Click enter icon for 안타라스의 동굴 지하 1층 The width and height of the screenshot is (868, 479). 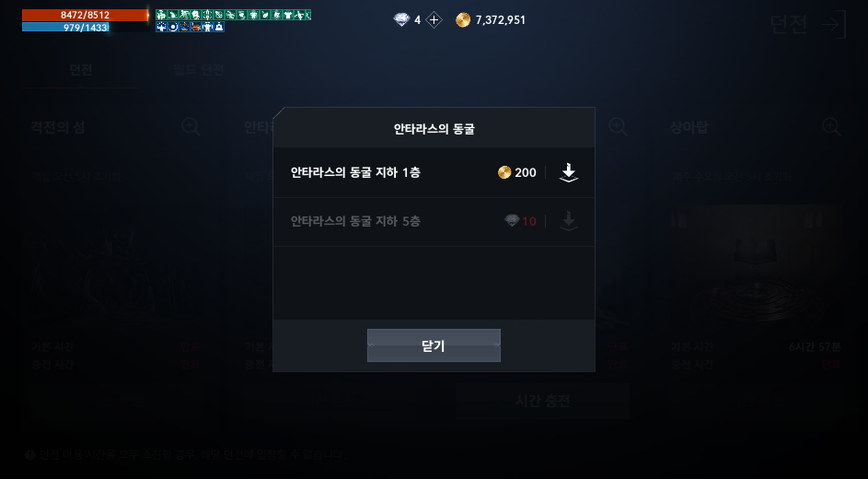(569, 173)
